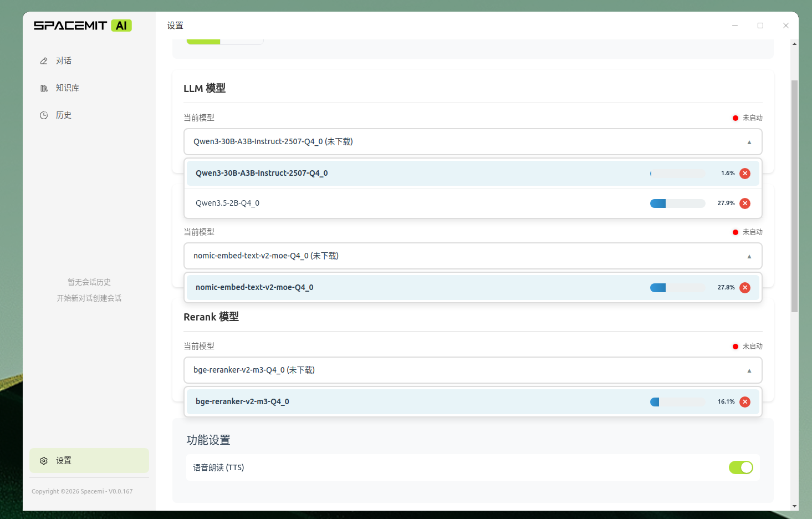812x519 pixels.
Task: Click the Copyright ©2026 Spacemi V0.0.167 text
Action: [82, 492]
